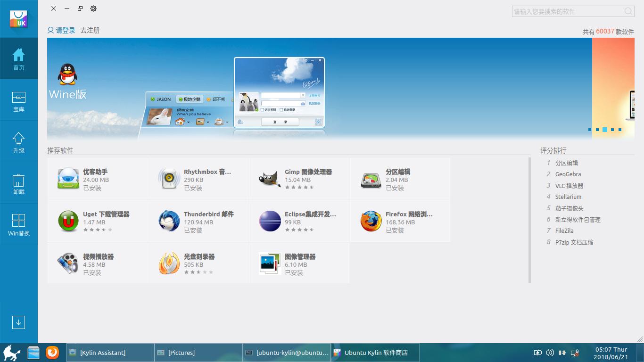
Task: Click the 优客助手 title text
Action: pyautogui.click(x=95, y=172)
